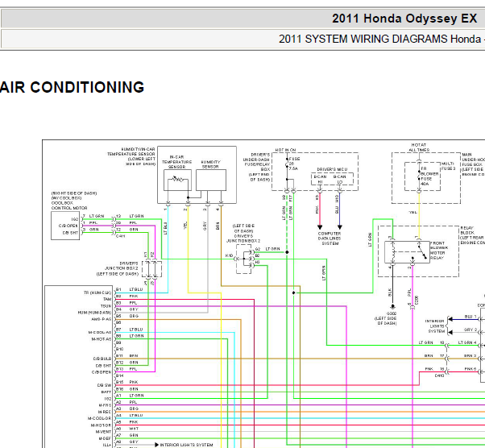
Task: Click the '2011 SYSTEM WIRING DIAGRAMS Honda' subtitle
Action: tap(379, 39)
